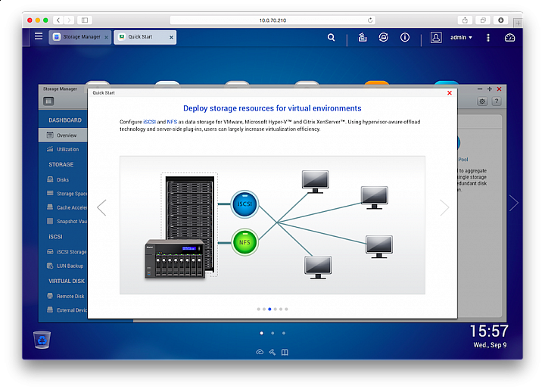
Task: Open event notifications info icon
Action: click(404, 37)
